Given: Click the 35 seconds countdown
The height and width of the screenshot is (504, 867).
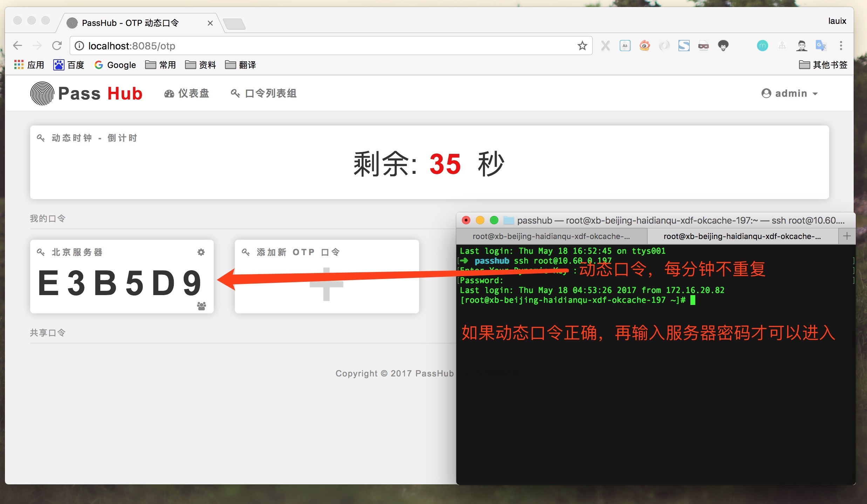Looking at the screenshot, I should 445,164.
